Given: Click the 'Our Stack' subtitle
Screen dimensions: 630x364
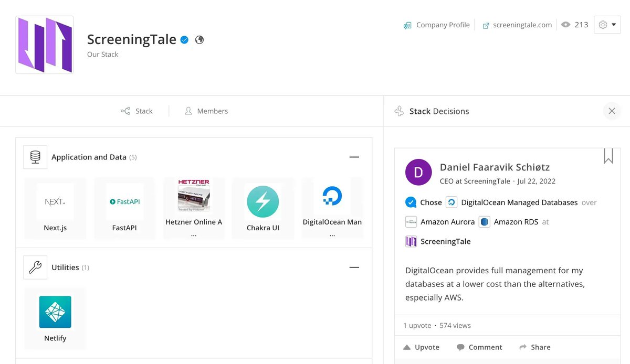Looking at the screenshot, I should pos(103,54).
